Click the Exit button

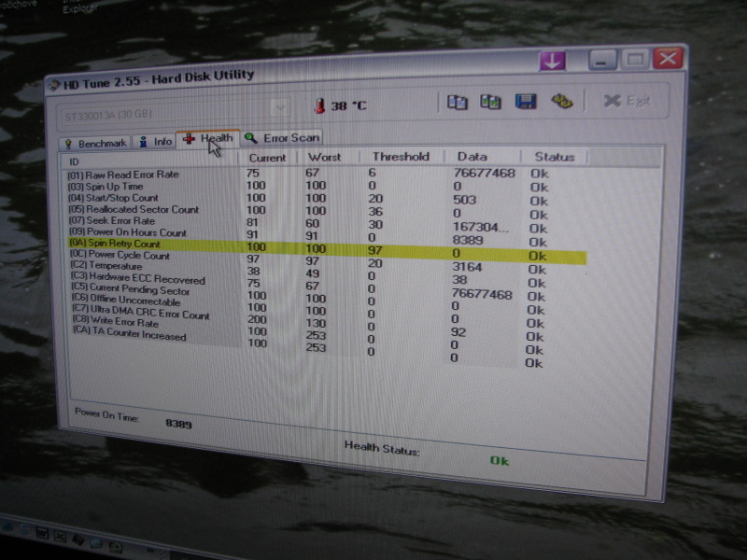click(627, 101)
